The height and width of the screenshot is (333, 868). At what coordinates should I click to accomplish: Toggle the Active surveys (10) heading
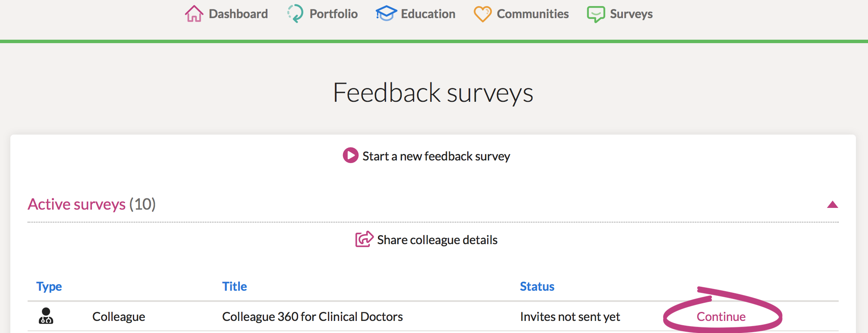pos(91,204)
